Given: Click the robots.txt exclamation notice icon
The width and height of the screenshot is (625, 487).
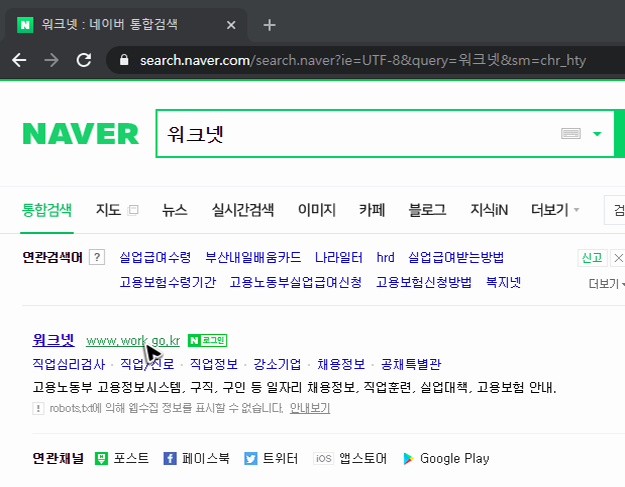Looking at the screenshot, I should click(x=38, y=408).
